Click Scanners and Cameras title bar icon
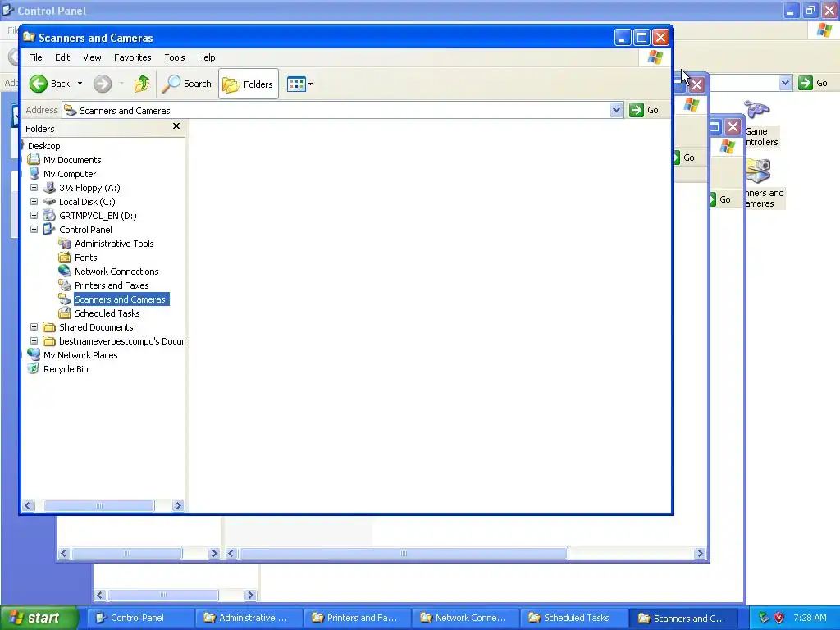This screenshot has height=630, width=840. (29, 37)
